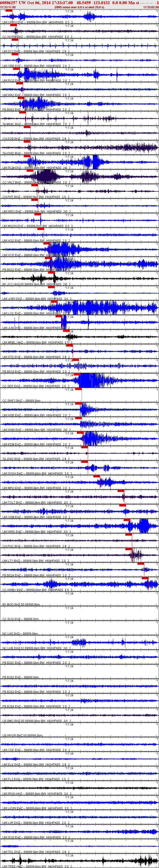The height and width of the screenshot is (868, 159).
Task: Click the event ID 60886257 in header
Action: pos(9,2)
